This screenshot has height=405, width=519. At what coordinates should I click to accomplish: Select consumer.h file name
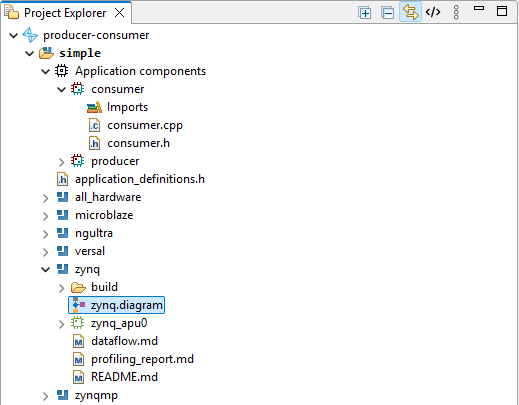tap(138, 143)
